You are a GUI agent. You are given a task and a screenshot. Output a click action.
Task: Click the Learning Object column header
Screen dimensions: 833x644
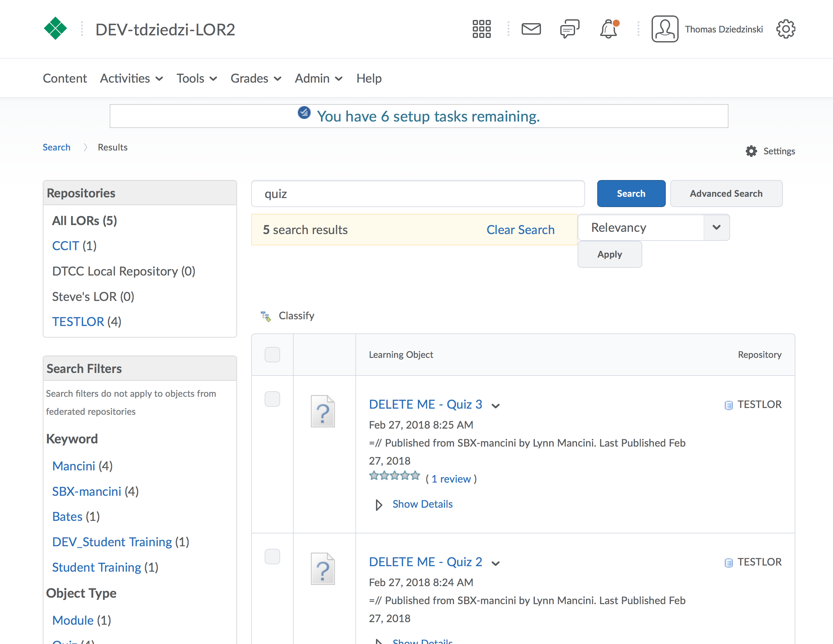(401, 355)
